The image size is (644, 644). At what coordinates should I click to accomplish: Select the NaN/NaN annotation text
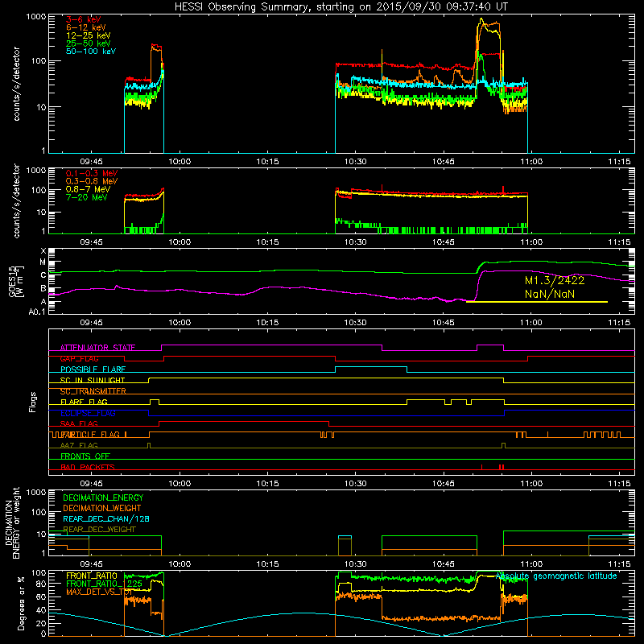coord(550,294)
